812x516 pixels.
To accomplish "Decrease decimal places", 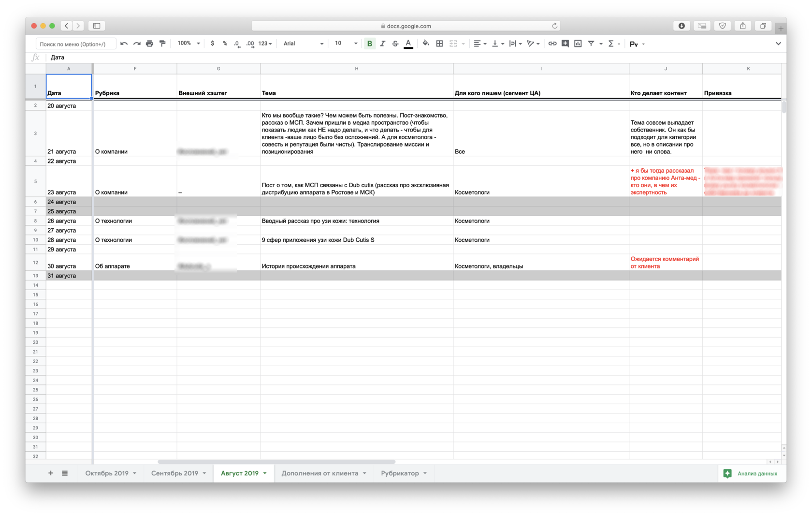I will coord(237,44).
